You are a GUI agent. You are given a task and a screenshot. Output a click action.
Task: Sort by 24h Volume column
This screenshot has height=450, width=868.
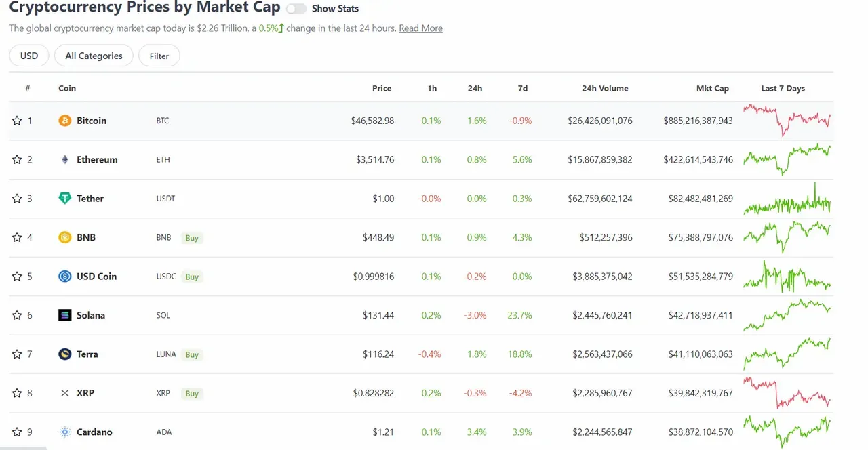(x=605, y=88)
